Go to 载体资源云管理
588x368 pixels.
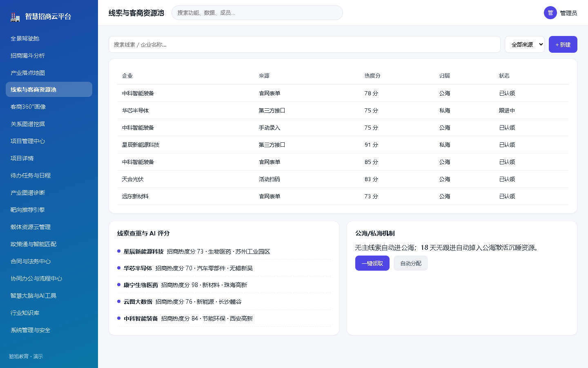(49, 227)
